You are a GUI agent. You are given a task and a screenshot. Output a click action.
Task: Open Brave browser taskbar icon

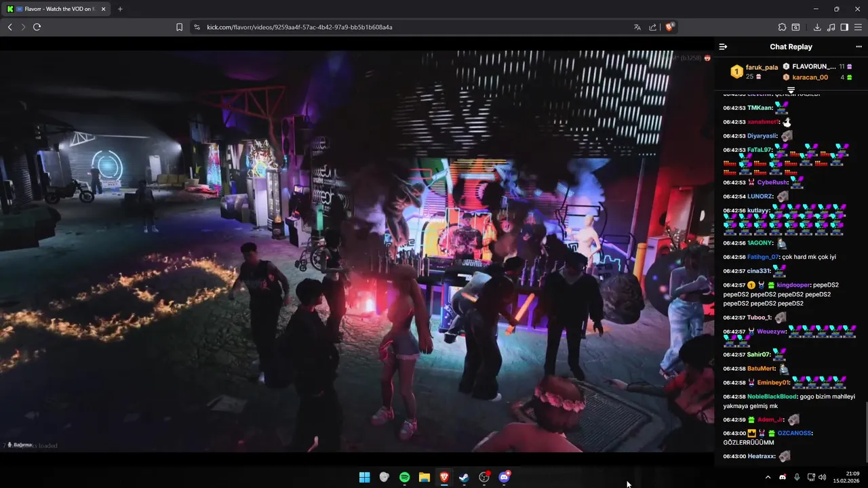(x=444, y=477)
